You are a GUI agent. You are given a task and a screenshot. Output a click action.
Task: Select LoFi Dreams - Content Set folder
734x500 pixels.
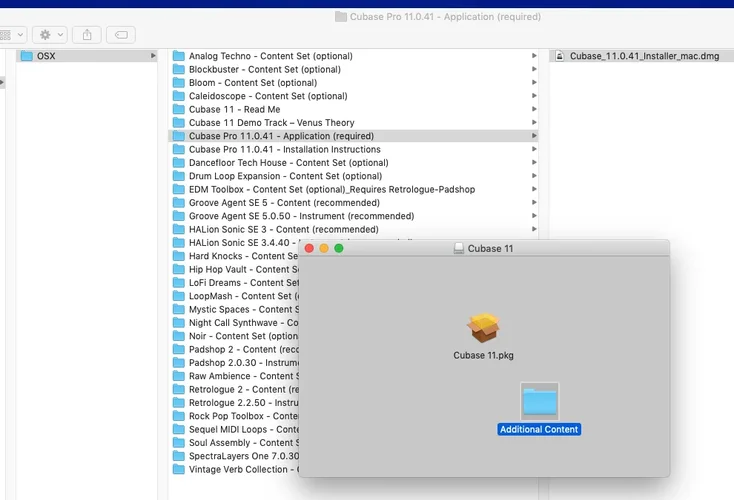(234, 283)
